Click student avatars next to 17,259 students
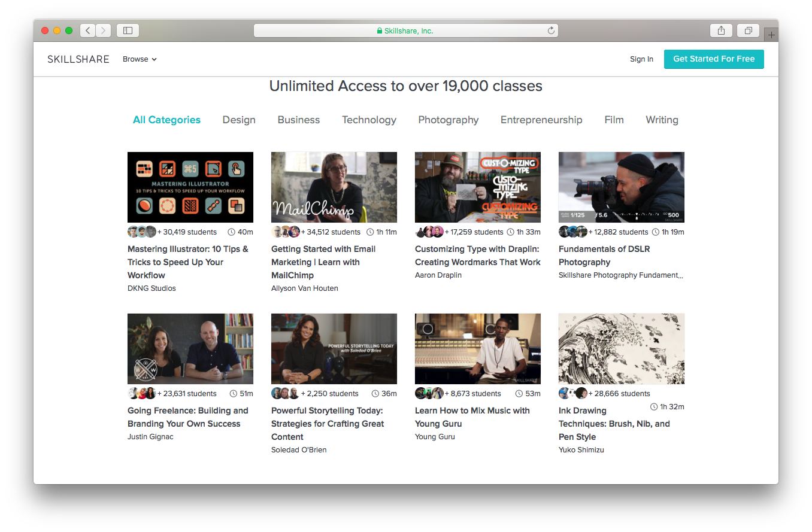Image resolution: width=812 pixels, height=532 pixels. (429, 232)
